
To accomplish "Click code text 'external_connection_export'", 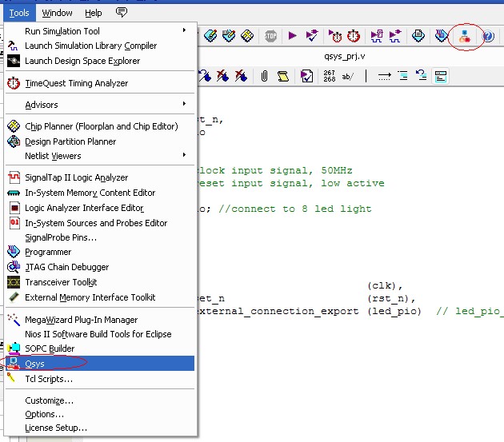I will click(278, 311).
